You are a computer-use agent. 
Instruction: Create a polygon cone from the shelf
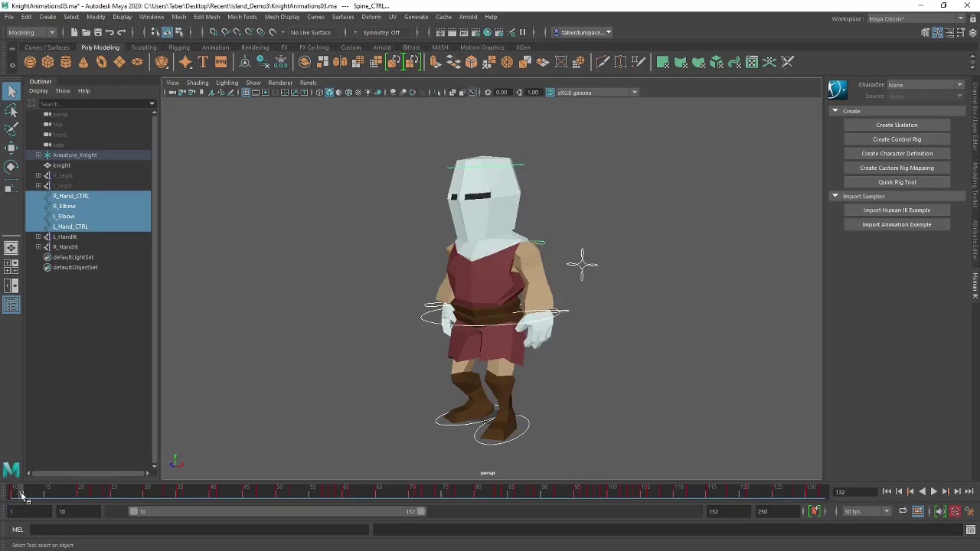click(83, 62)
